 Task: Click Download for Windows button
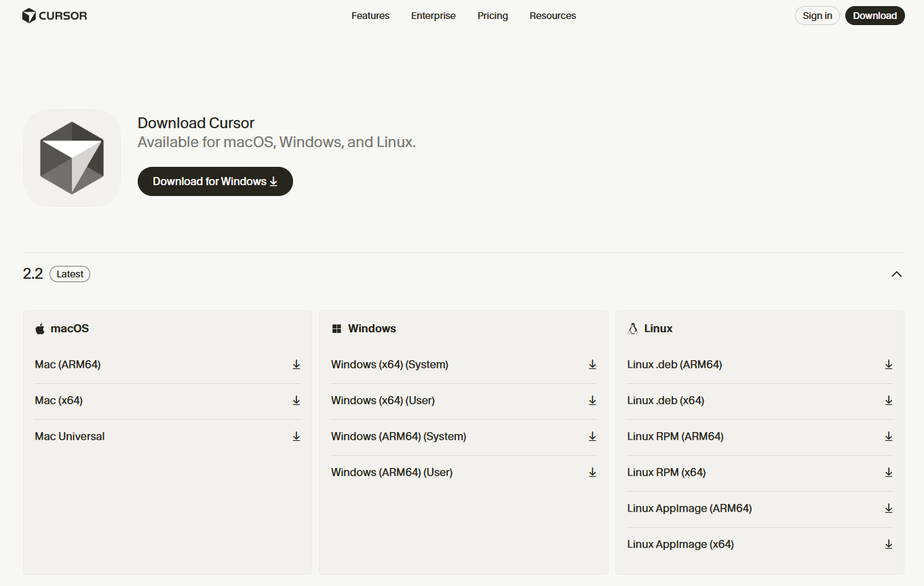pos(215,181)
